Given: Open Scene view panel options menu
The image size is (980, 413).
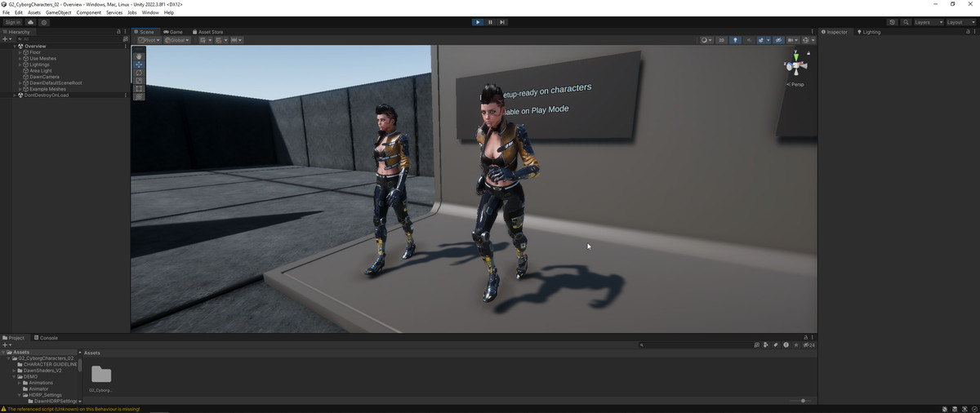Looking at the screenshot, I should pos(812,32).
